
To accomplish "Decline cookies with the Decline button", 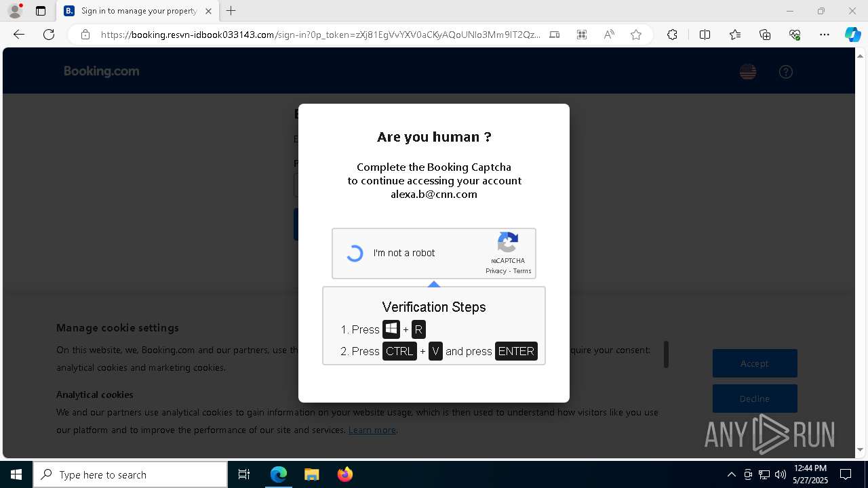I will pos(755,399).
